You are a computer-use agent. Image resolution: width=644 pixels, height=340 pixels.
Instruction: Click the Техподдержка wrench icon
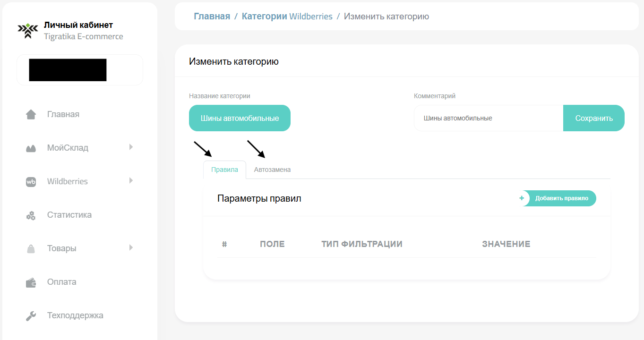click(x=31, y=316)
